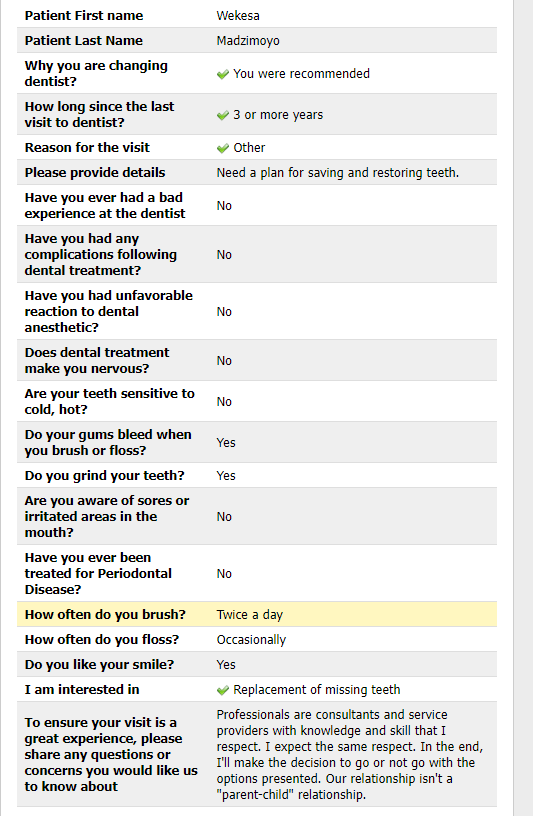
Task: Click the No answer for sensitive teeth
Action: 224,402
